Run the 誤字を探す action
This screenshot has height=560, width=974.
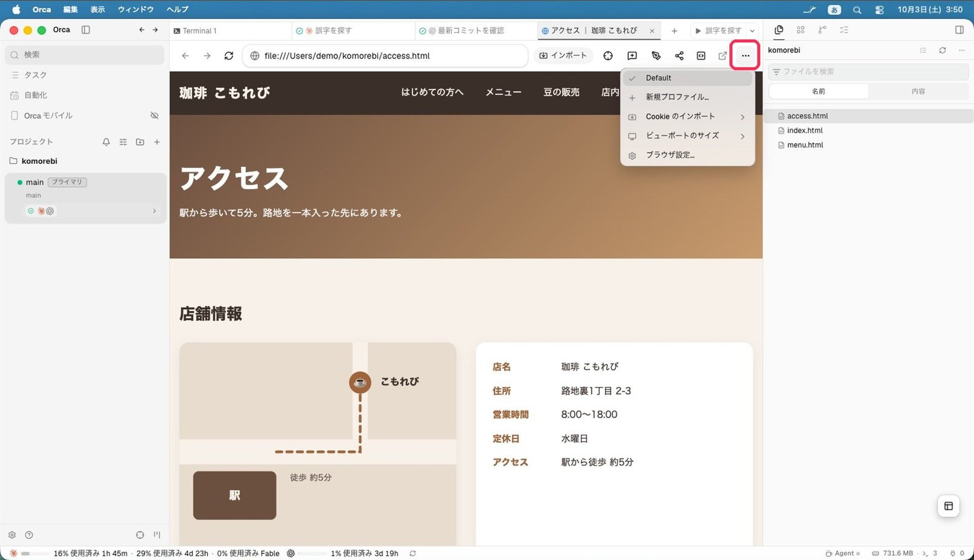[718, 30]
